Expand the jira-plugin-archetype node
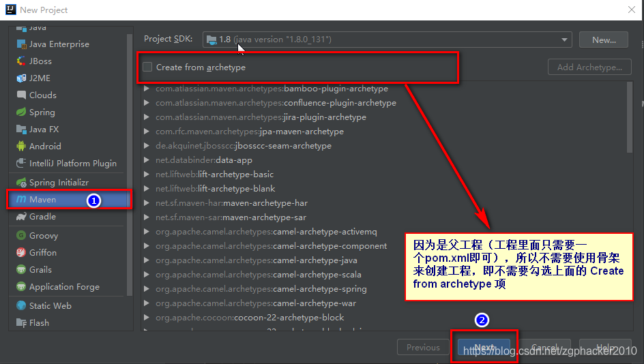Screen dimensions: 644x364 click(x=147, y=117)
